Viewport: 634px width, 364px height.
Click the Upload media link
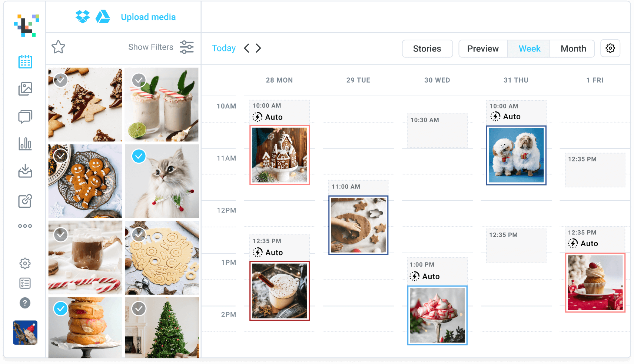(148, 17)
